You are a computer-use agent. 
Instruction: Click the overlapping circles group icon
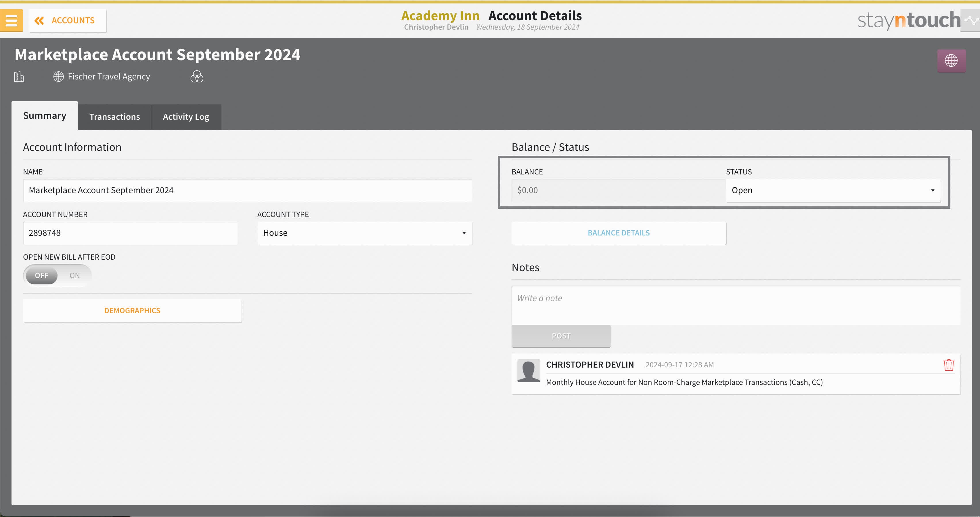197,77
